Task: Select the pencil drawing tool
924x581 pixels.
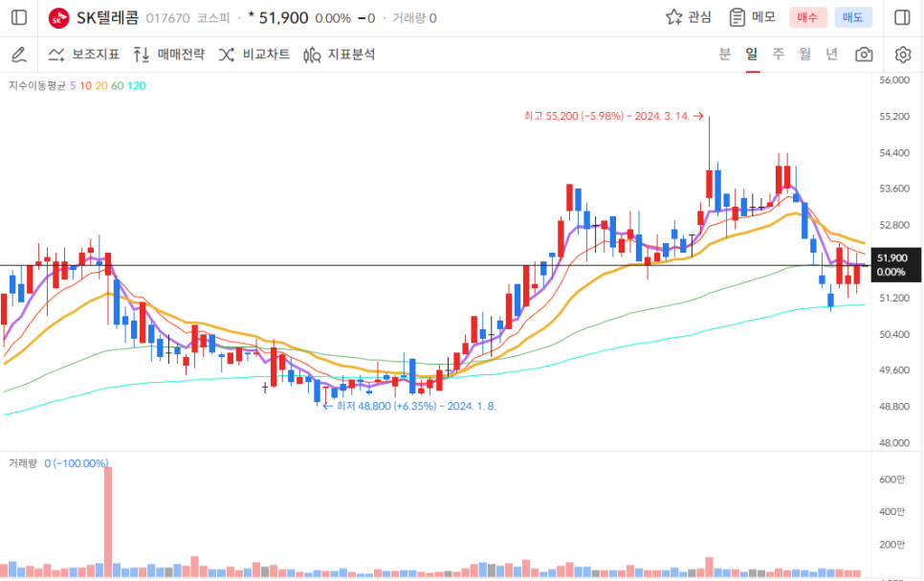Action: tap(19, 55)
